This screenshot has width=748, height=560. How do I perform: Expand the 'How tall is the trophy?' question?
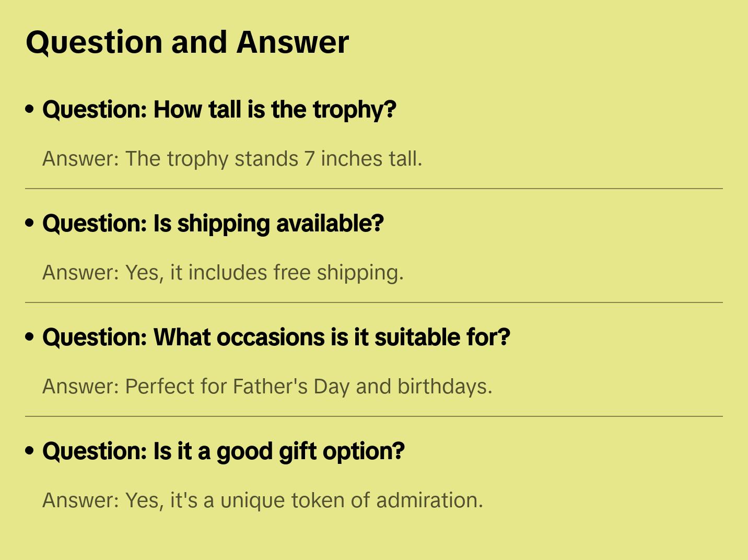point(219,110)
